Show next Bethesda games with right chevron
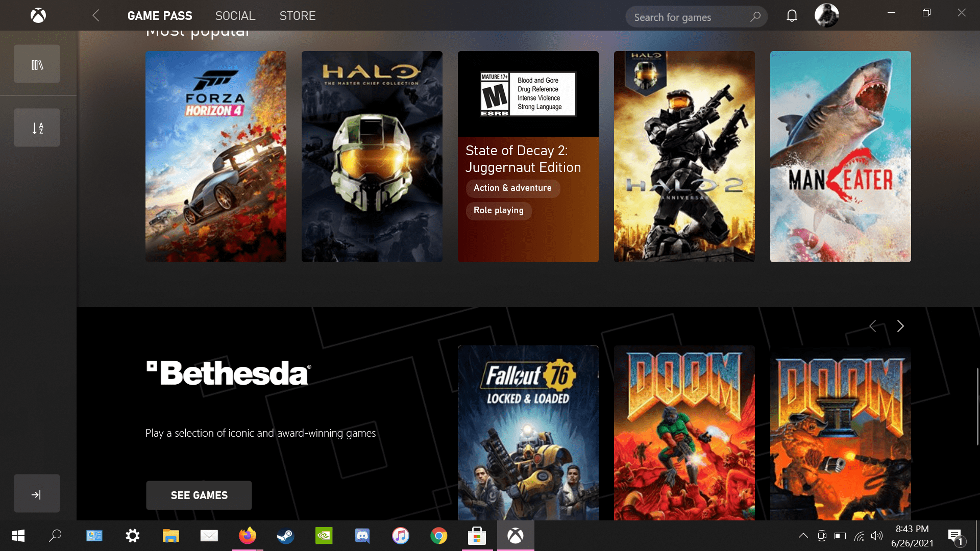The image size is (980, 551). (x=900, y=326)
